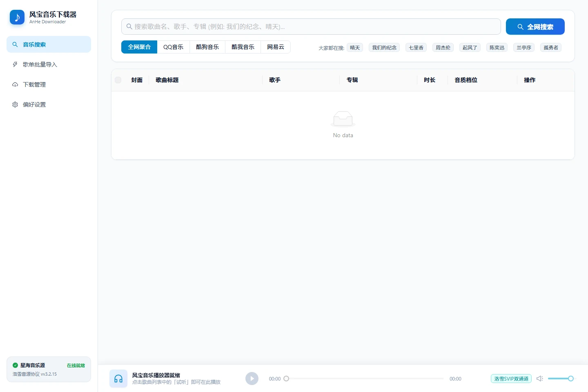
Task: Switch source to 酷我音乐
Action: (x=243, y=47)
